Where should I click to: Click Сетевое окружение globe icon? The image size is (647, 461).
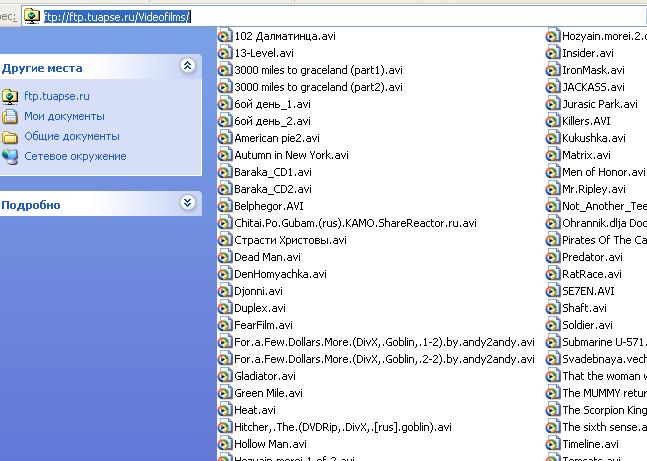(10, 156)
